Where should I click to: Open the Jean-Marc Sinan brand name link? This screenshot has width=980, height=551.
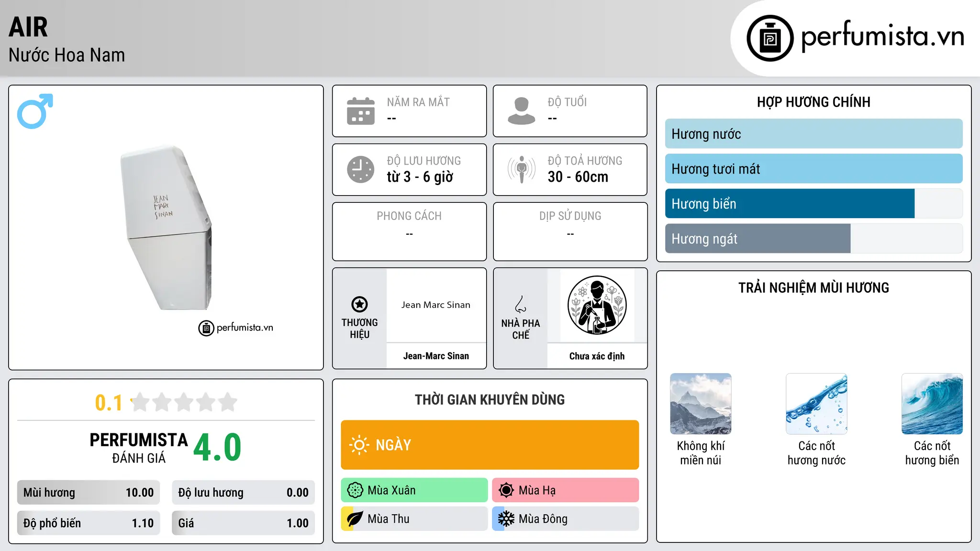pyautogui.click(x=436, y=356)
